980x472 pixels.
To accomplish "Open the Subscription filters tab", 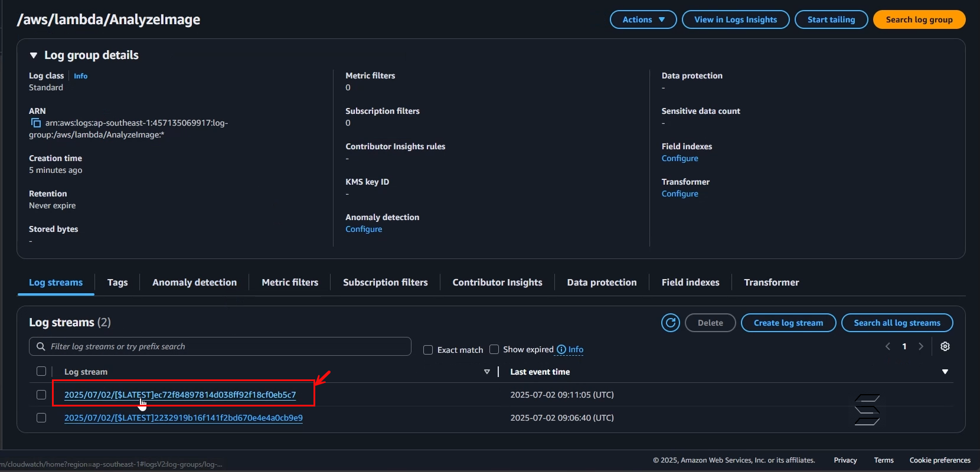I will point(386,282).
